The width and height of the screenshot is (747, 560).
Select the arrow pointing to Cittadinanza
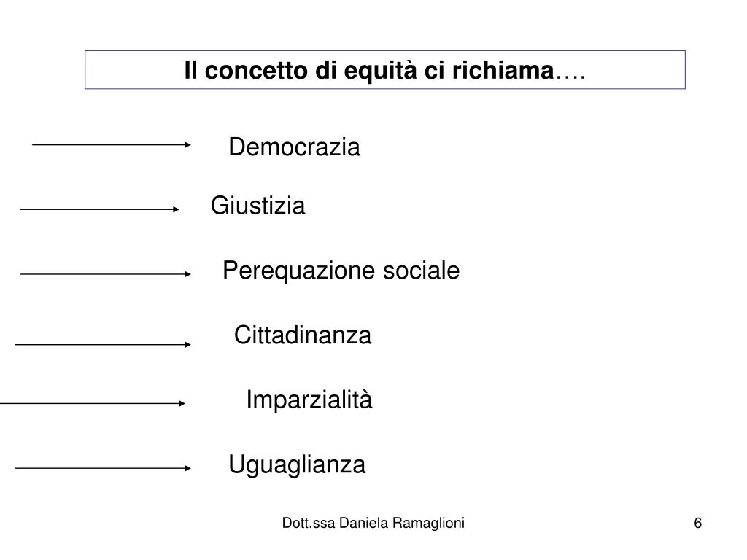tap(102, 344)
